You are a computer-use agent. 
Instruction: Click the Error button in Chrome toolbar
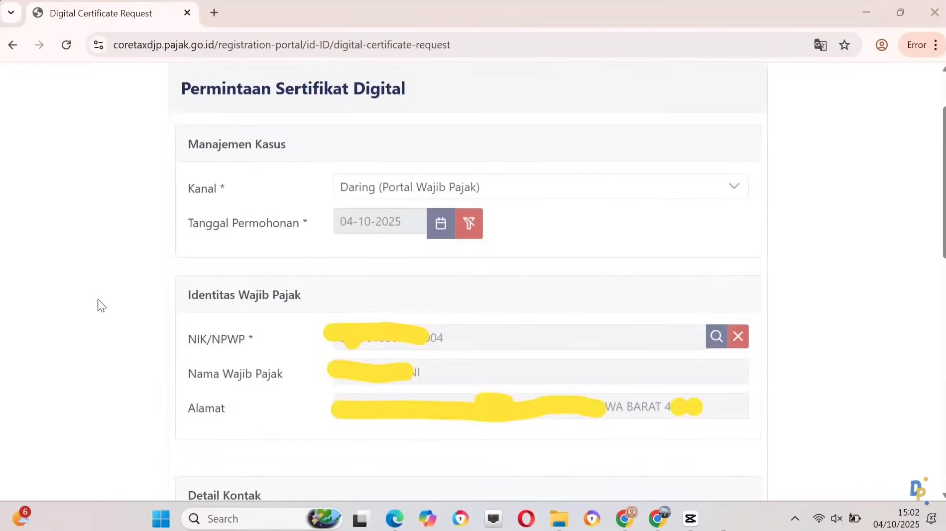click(x=920, y=45)
